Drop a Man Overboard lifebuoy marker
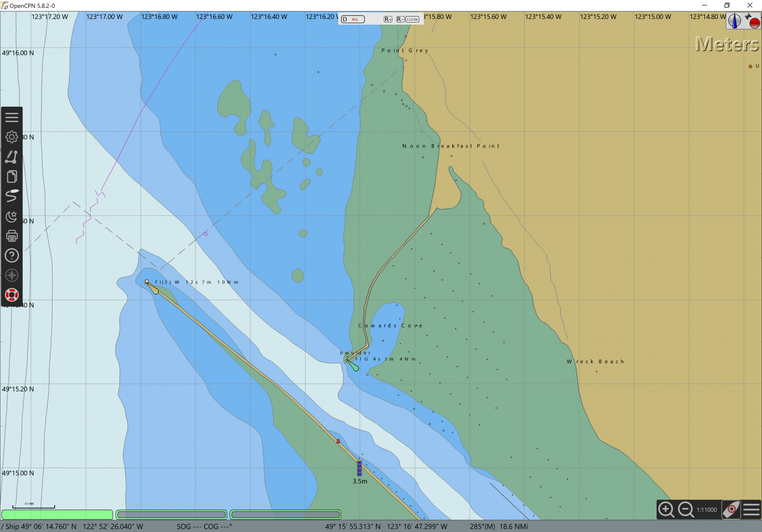This screenshot has width=762, height=532. 12,295
